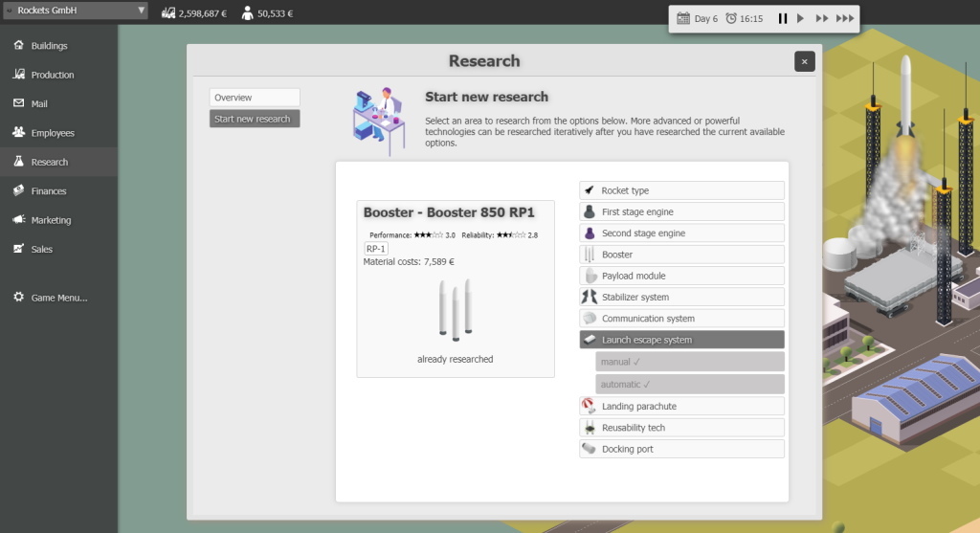Click the Booster 850 RP1 image
980x533 pixels.
click(x=455, y=308)
